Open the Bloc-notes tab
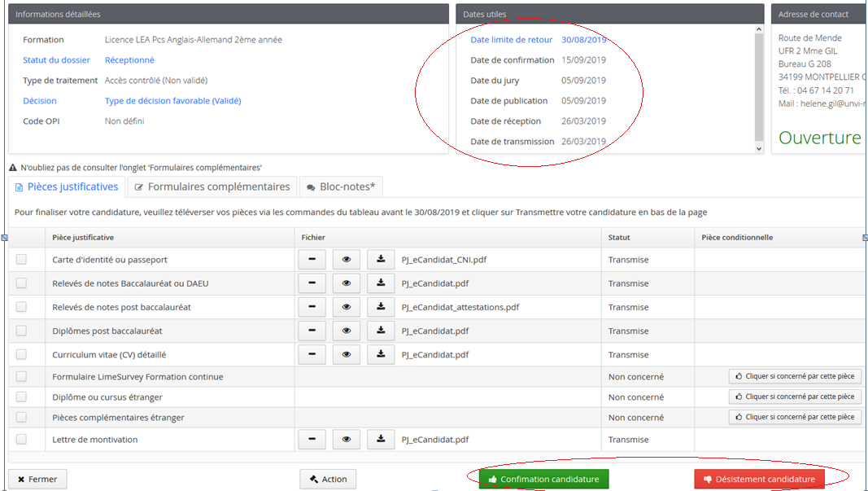The width and height of the screenshot is (868, 491). pyautogui.click(x=341, y=187)
